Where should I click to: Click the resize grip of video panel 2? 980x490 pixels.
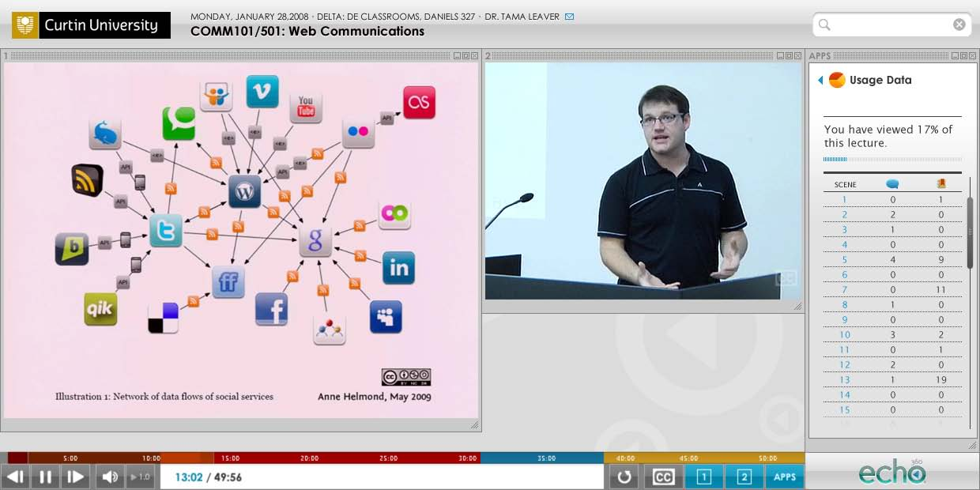[797, 307]
